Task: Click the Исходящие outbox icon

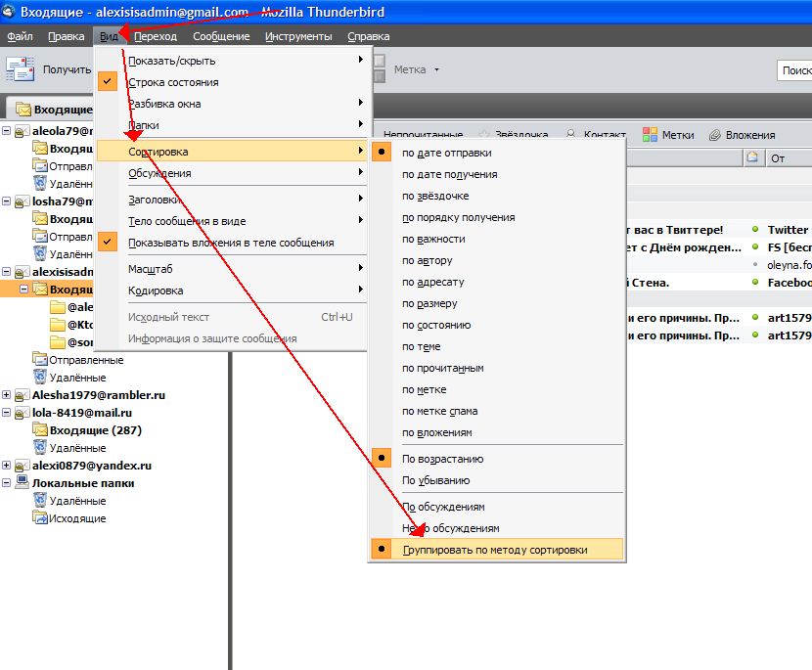Action: 40,517
